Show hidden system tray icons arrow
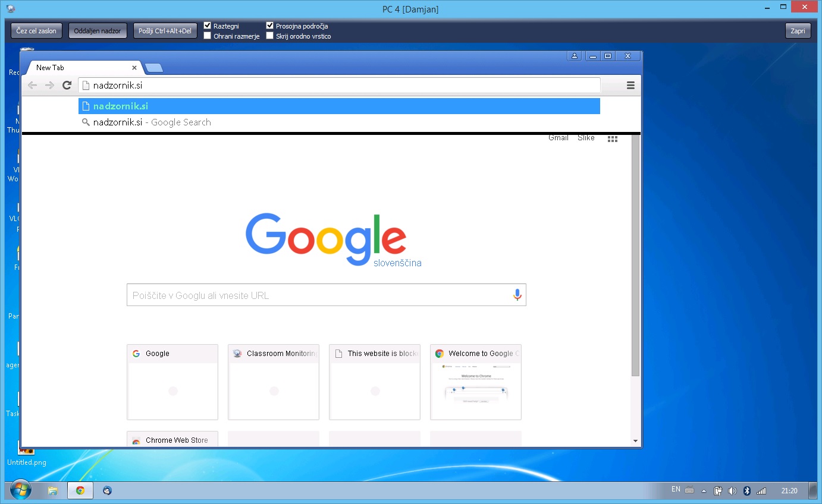Screen dimensions: 822x504 point(704,491)
